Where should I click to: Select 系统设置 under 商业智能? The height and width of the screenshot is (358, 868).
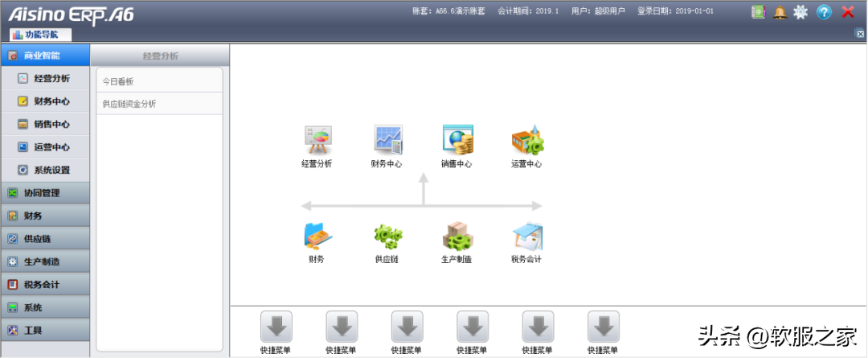click(51, 170)
